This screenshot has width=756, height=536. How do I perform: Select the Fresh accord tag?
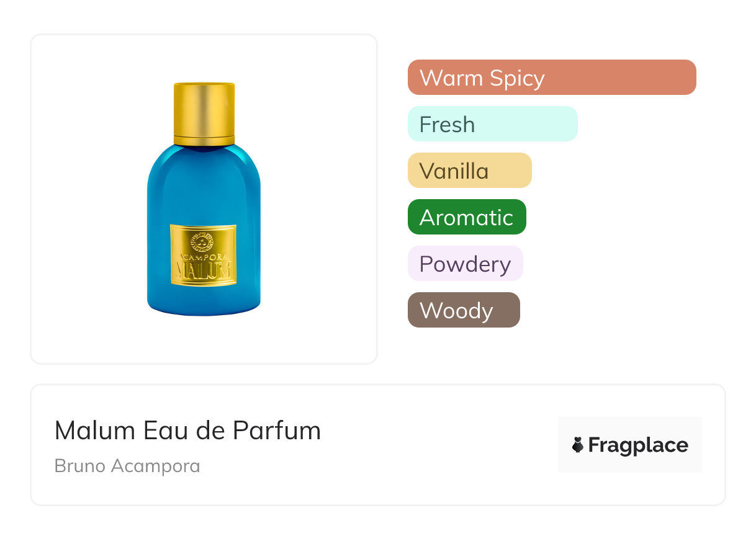(x=493, y=124)
